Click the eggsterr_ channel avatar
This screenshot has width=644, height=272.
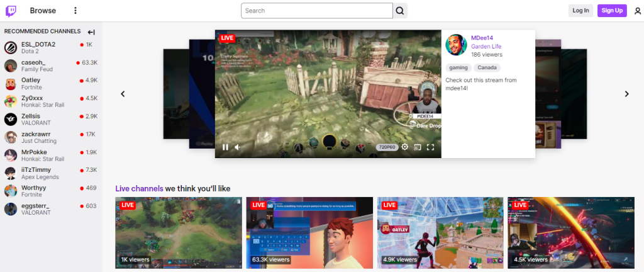click(11, 209)
